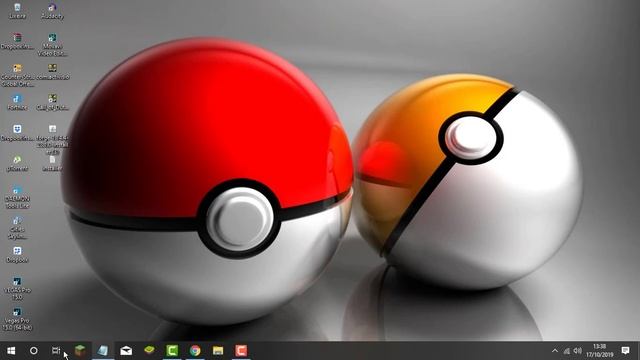The image size is (640, 360).
Task: Open the Windows Start menu
Action: [x=11, y=351]
